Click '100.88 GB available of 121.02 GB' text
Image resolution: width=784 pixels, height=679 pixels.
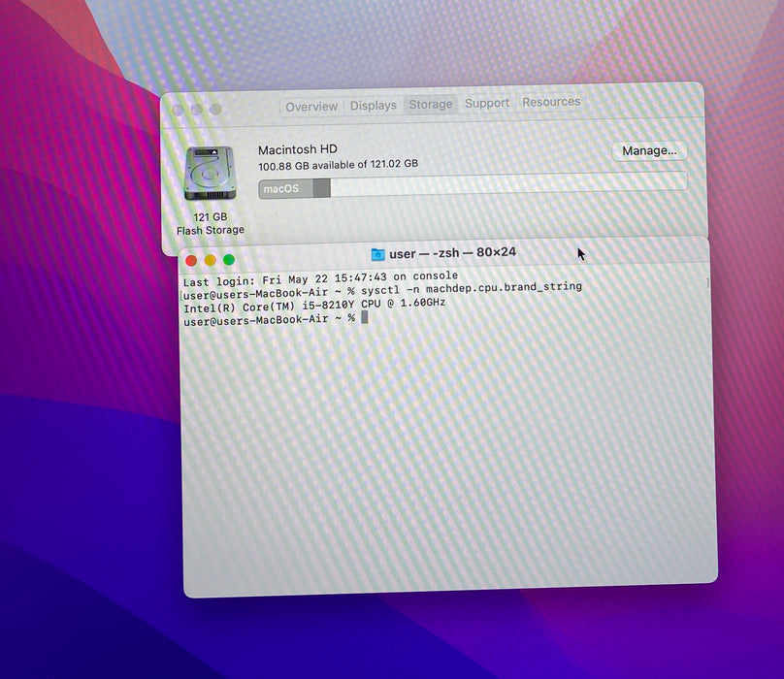pyautogui.click(x=338, y=165)
